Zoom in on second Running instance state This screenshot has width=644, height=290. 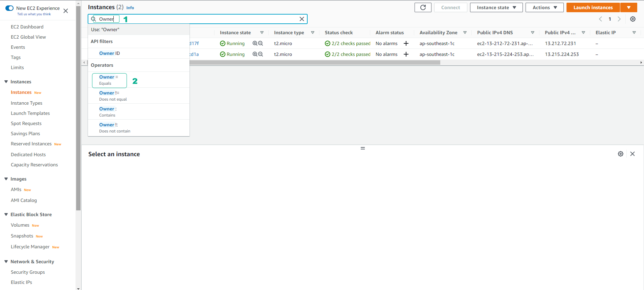tap(255, 54)
